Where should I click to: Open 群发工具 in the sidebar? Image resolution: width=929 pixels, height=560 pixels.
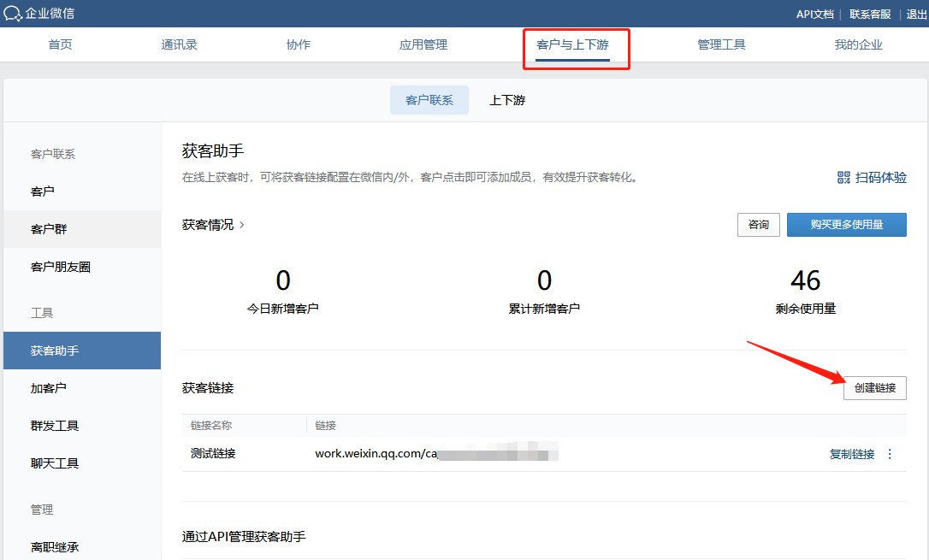point(55,426)
